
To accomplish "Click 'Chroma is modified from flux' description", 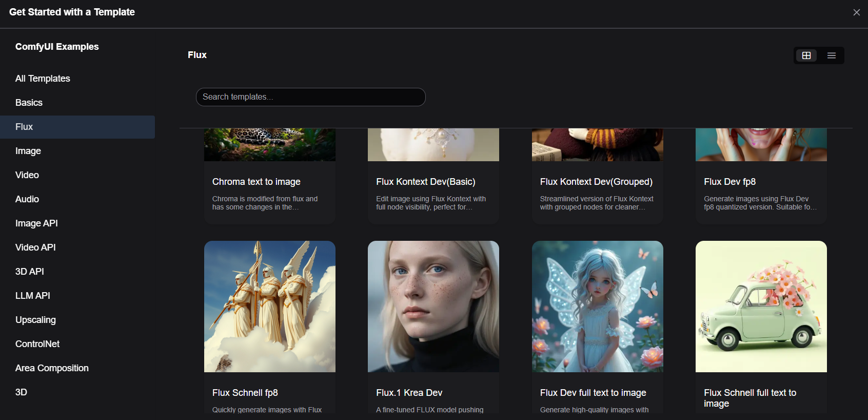I will pos(265,203).
